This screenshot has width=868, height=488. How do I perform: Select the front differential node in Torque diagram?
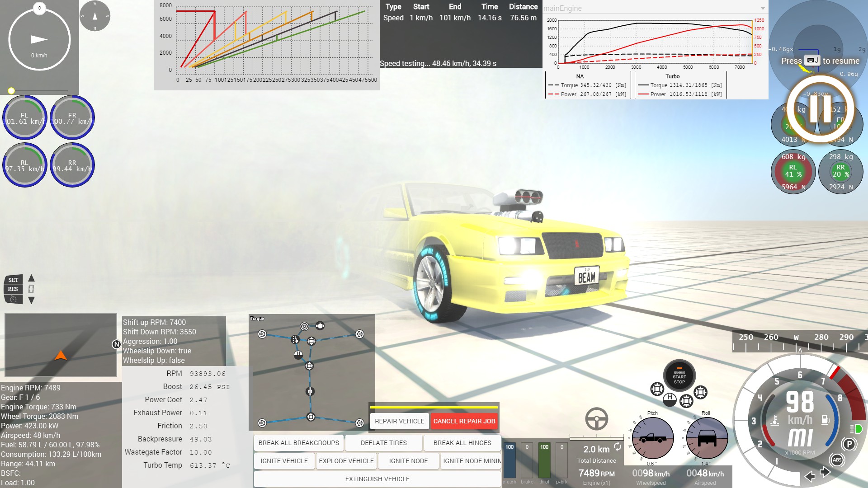click(311, 341)
